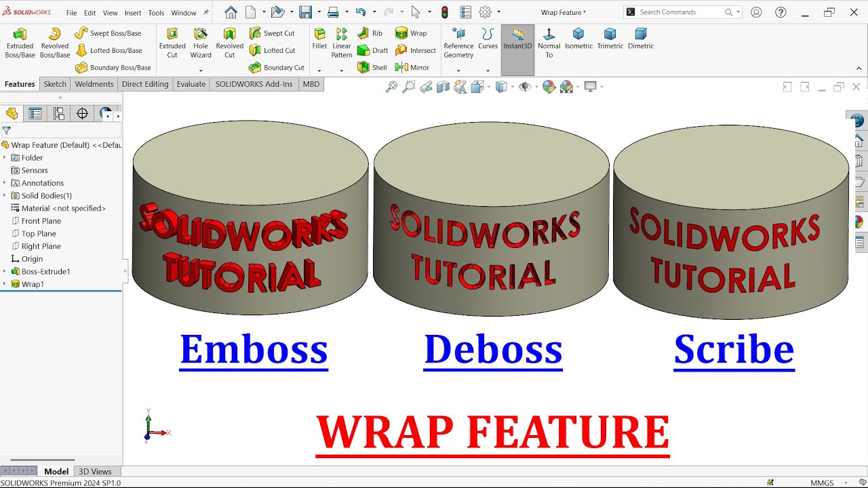Viewport: 868px width, 488px height.
Task: Select the Extruded Boss/Base tool
Action: click(20, 43)
